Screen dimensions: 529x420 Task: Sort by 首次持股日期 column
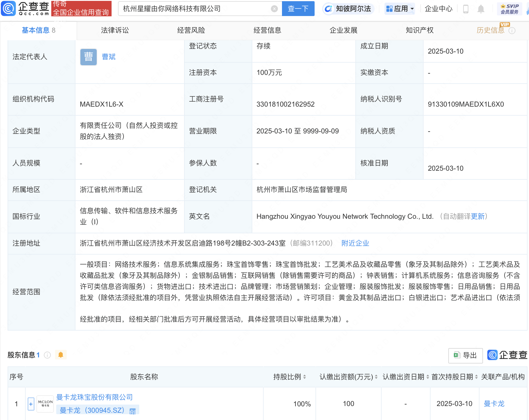pos(476,377)
